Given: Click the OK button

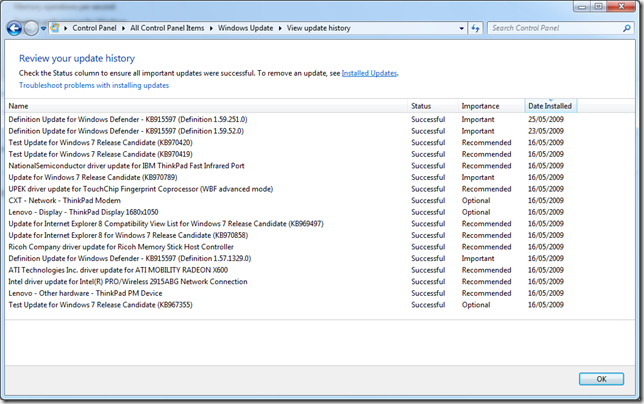Looking at the screenshot, I should pos(601,379).
